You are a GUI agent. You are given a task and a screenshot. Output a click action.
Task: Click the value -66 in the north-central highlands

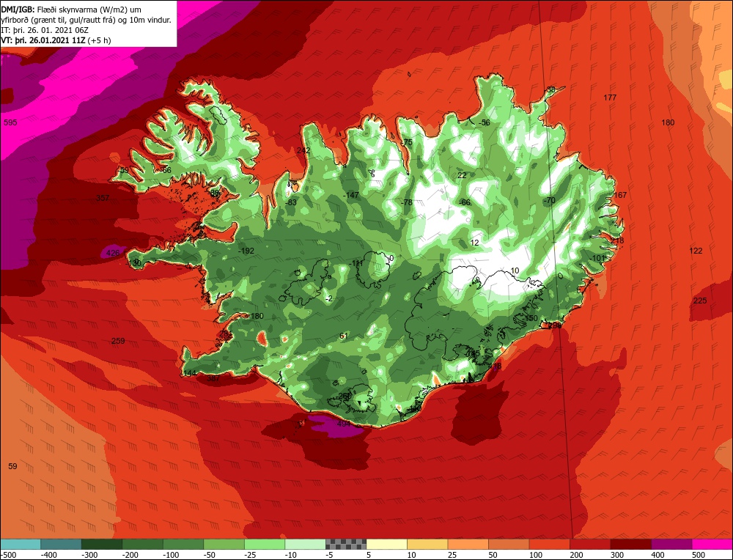pos(465,202)
